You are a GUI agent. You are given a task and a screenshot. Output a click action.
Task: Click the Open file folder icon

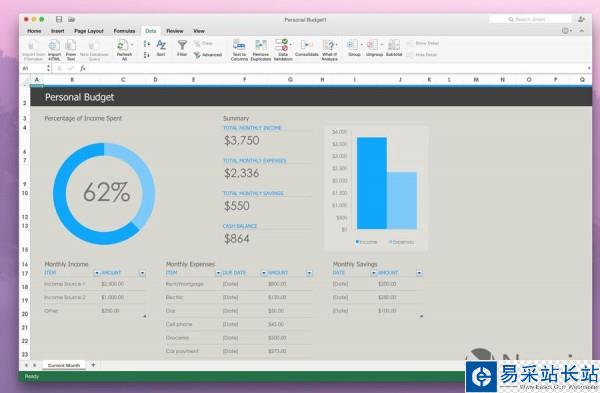72,19
